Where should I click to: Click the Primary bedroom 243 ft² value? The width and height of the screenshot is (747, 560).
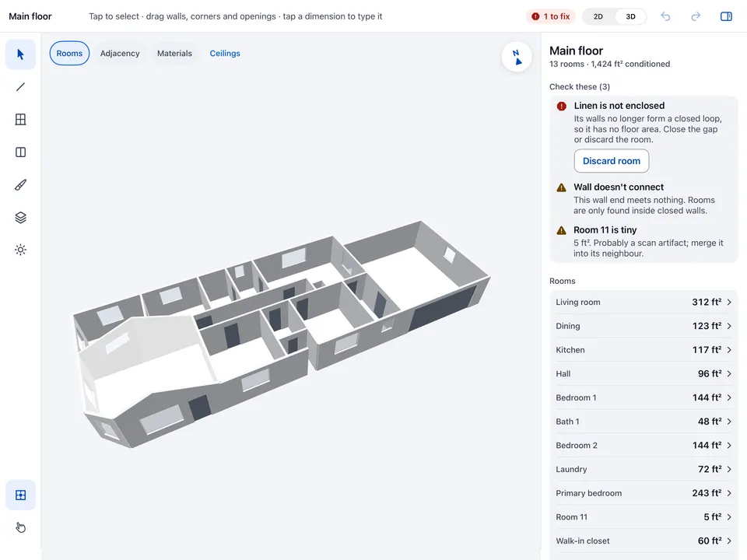(707, 493)
